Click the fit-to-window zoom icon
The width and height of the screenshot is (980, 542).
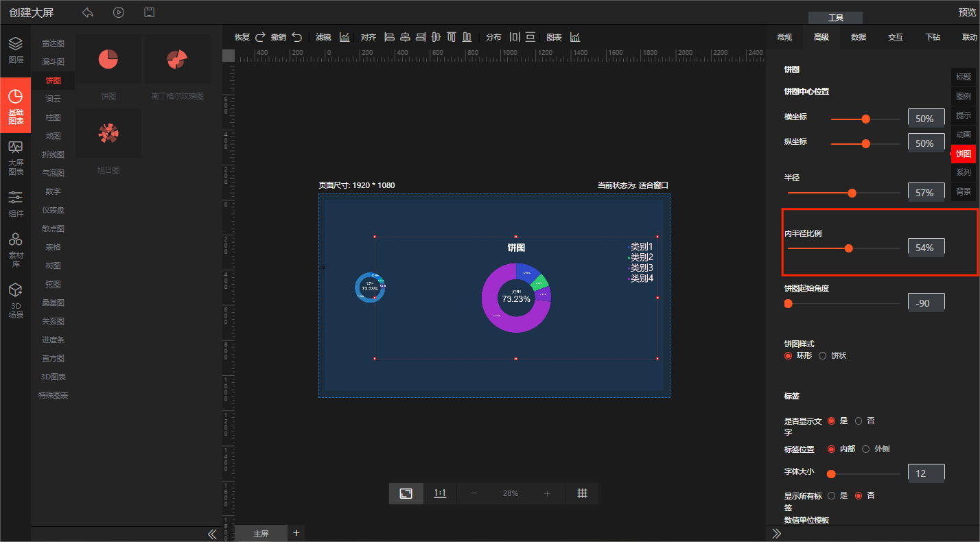[x=406, y=493]
